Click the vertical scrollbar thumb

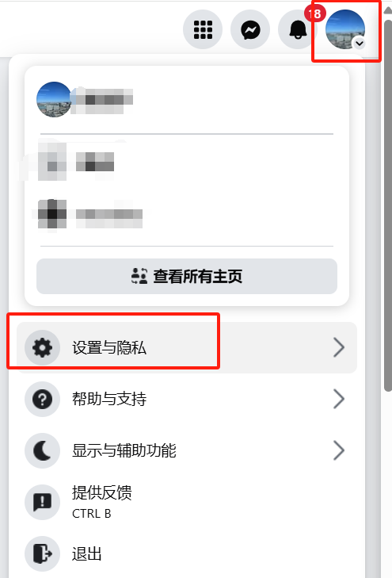pyautogui.click(x=387, y=205)
